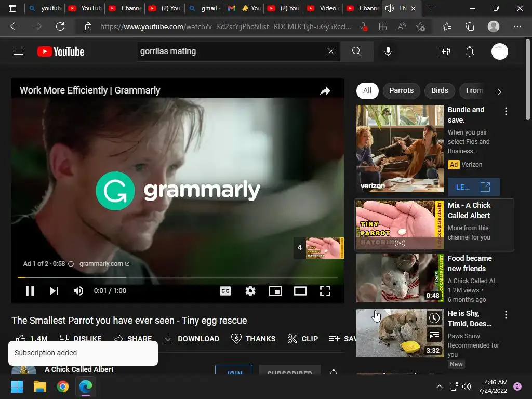532x399 pixels.
Task: Select the Parrots filter chip
Action: 402,90
